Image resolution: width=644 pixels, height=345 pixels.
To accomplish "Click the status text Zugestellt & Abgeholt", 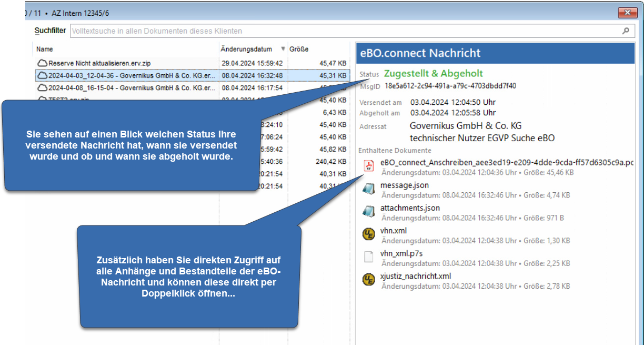I will (434, 74).
